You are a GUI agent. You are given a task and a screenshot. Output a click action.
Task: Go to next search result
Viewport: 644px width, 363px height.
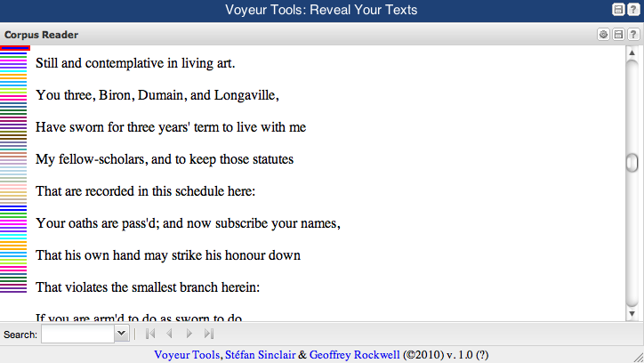click(189, 334)
